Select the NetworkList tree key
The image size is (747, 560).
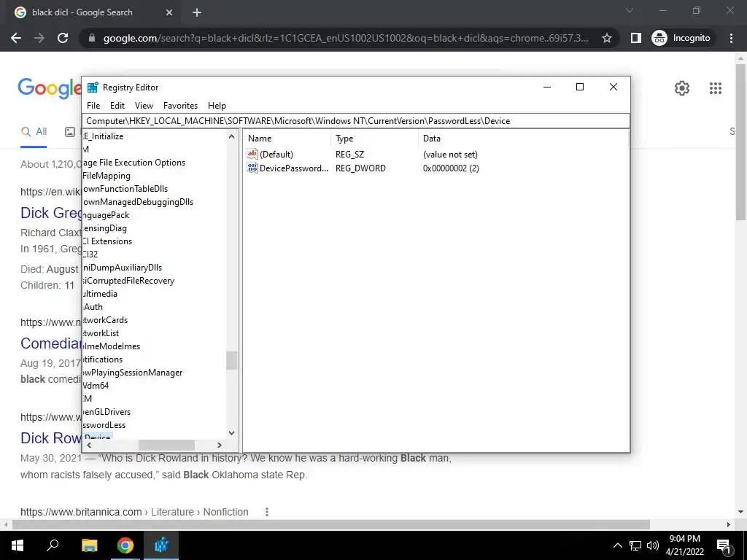[101, 333]
